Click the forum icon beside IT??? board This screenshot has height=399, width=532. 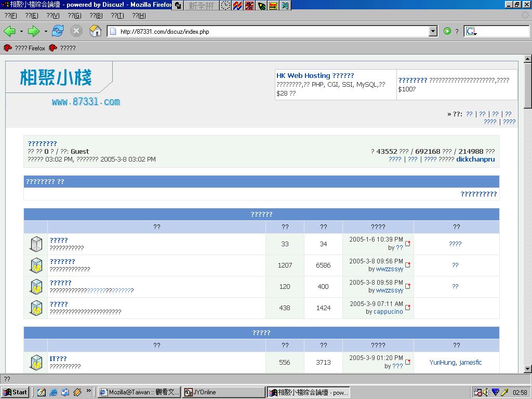[x=36, y=363]
